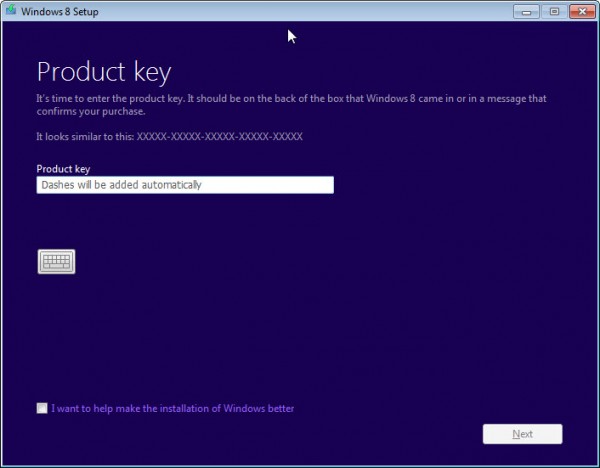Image resolution: width=600 pixels, height=468 pixels.
Task: Click the large 'Product key' heading
Action: pyautogui.click(x=104, y=72)
